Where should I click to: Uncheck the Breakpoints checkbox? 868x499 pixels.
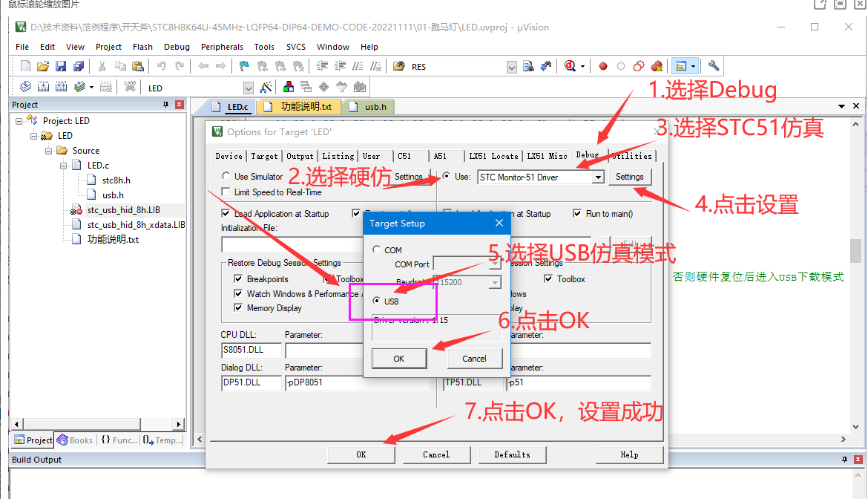click(x=239, y=278)
